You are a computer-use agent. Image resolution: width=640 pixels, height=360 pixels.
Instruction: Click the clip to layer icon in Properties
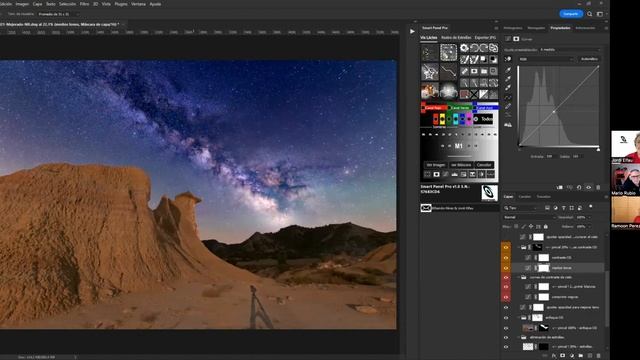(560, 187)
